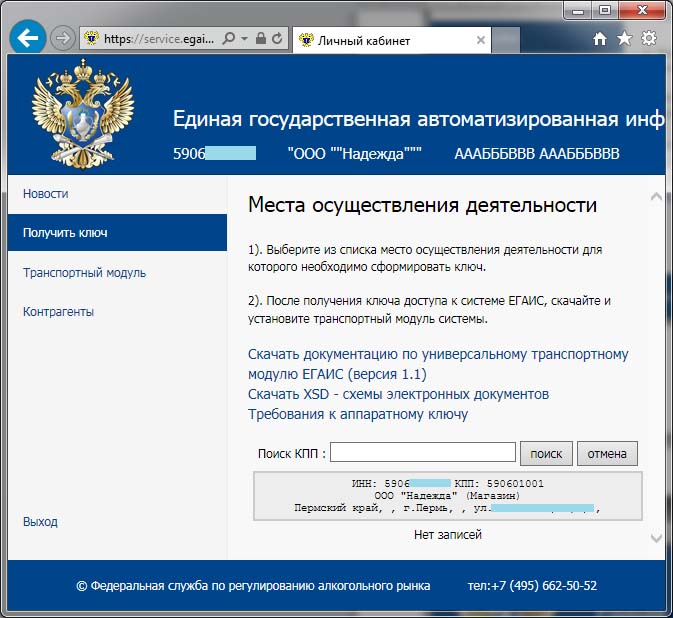Open Требования к аппаратному ключу link
This screenshot has height=618, width=673.
pos(358,414)
